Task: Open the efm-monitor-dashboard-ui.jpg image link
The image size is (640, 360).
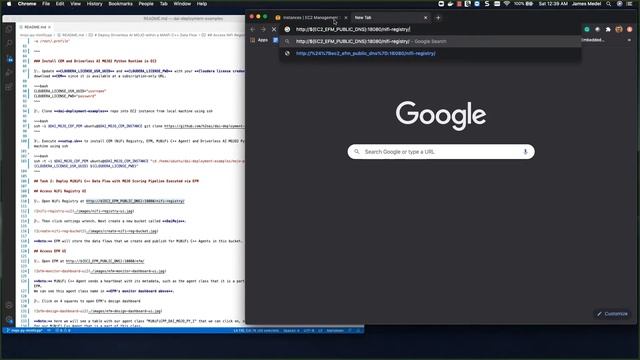Action: [x=129, y=271]
